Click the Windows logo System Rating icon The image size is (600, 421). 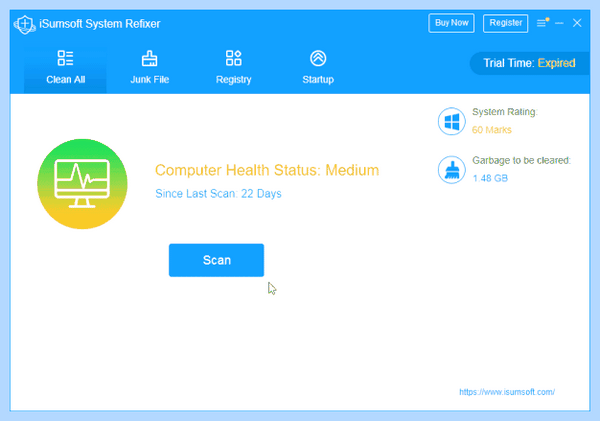(x=452, y=121)
